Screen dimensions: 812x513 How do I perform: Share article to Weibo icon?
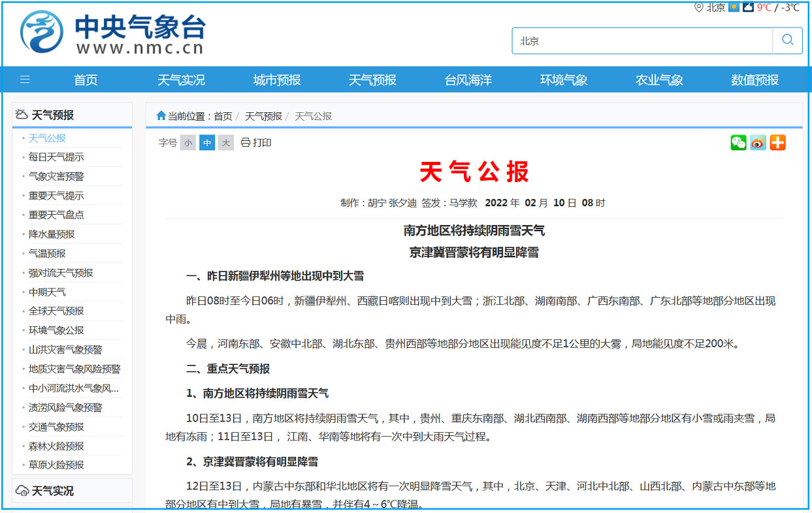click(758, 143)
